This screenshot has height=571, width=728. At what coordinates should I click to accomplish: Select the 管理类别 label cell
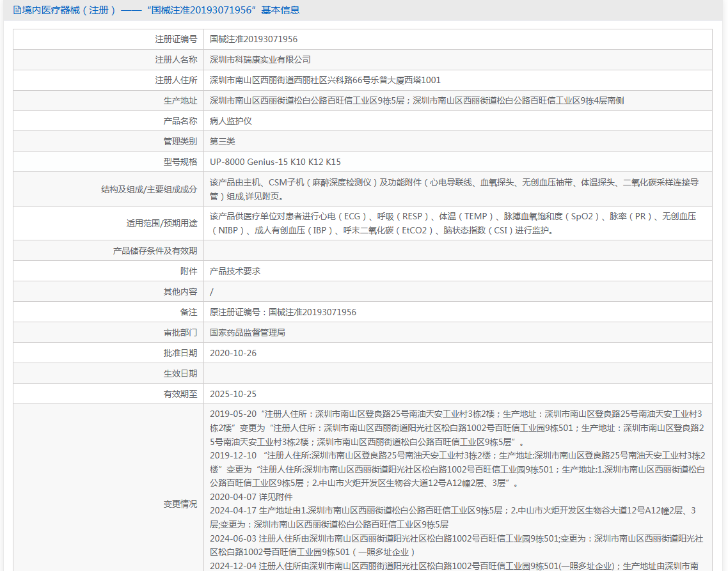pyautogui.click(x=108, y=141)
